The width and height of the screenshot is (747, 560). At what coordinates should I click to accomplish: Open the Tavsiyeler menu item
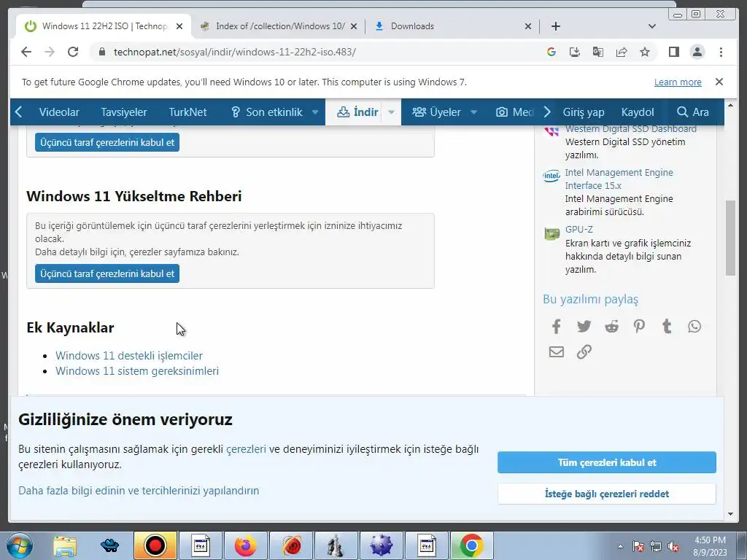(x=124, y=112)
